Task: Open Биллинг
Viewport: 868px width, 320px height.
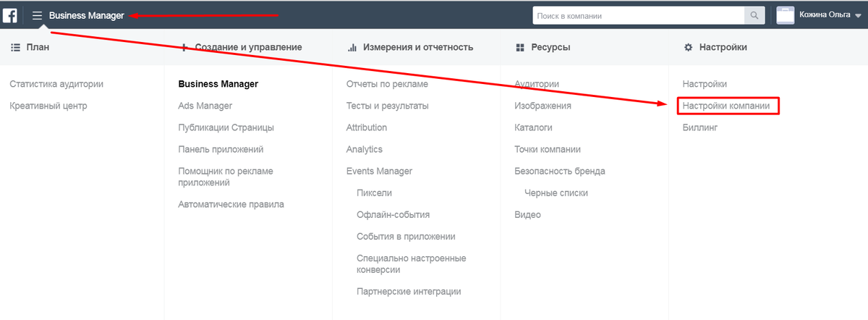Action: coord(700,127)
